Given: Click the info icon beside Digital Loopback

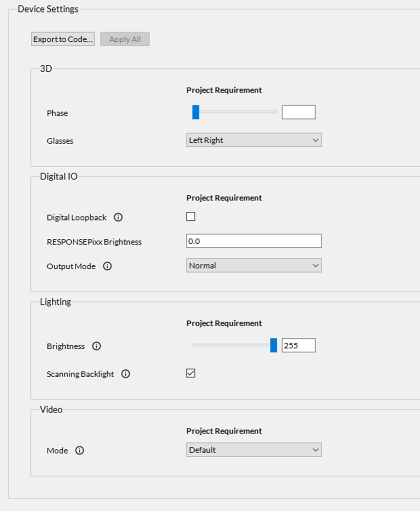Looking at the screenshot, I should point(118,217).
